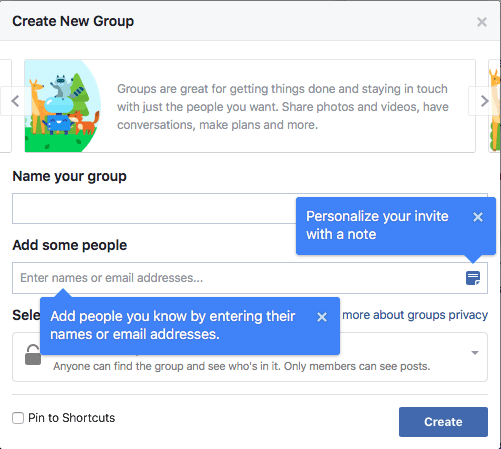Show previous carousel slide with left arrow
The height and width of the screenshot is (449, 501).
[15, 101]
